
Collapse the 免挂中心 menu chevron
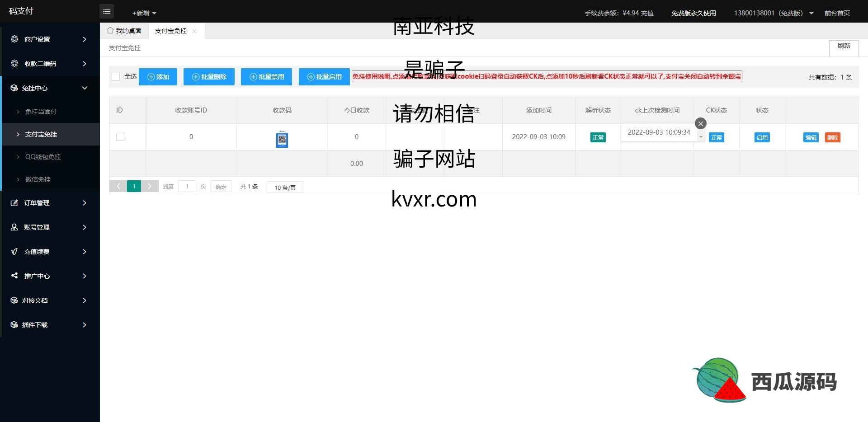coord(85,88)
